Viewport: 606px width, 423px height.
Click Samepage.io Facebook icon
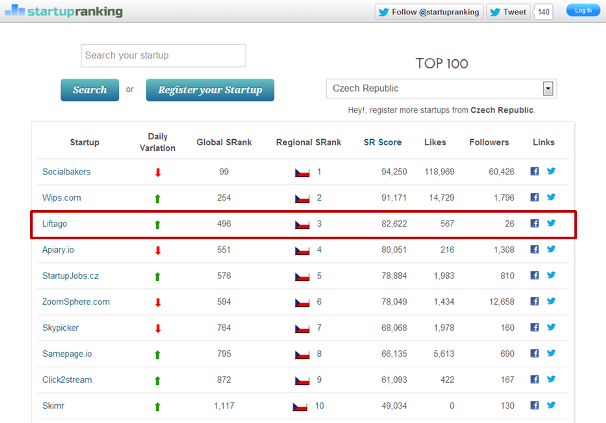pyautogui.click(x=534, y=354)
